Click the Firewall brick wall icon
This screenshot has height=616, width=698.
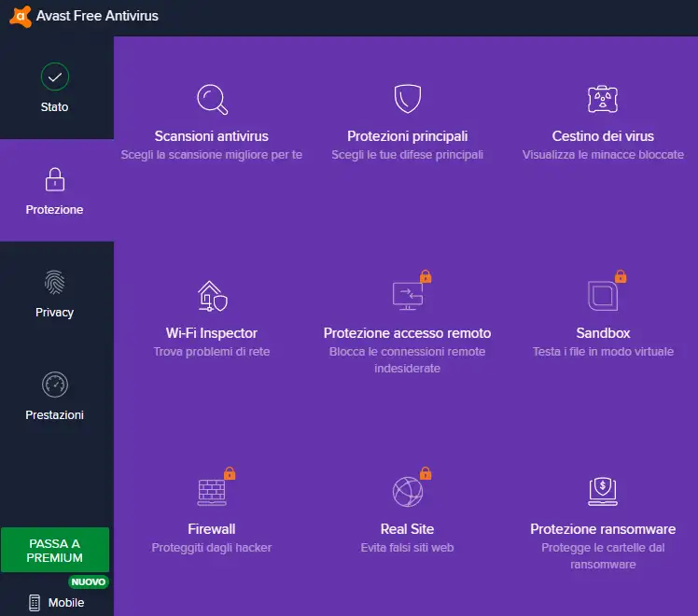coord(212,492)
